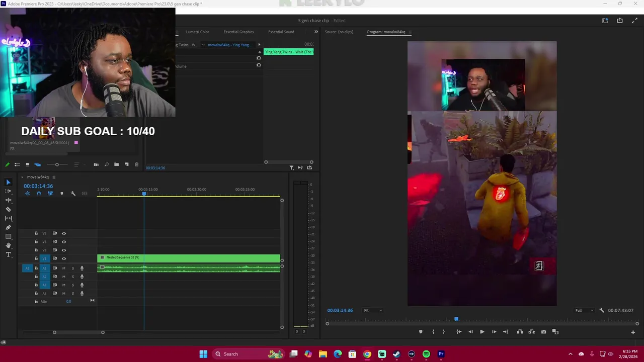Select the Ripple Edit tool
Image resolution: width=644 pixels, height=362 pixels.
tap(8, 200)
